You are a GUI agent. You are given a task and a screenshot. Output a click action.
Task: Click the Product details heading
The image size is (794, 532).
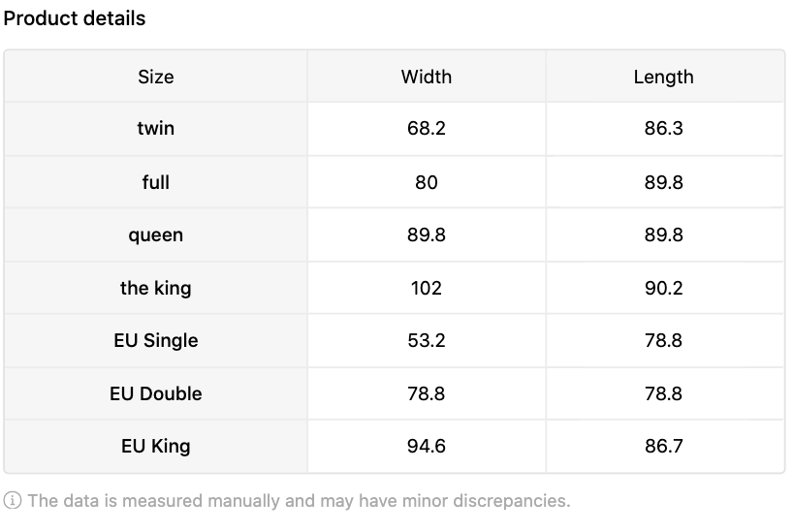tap(75, 18)
